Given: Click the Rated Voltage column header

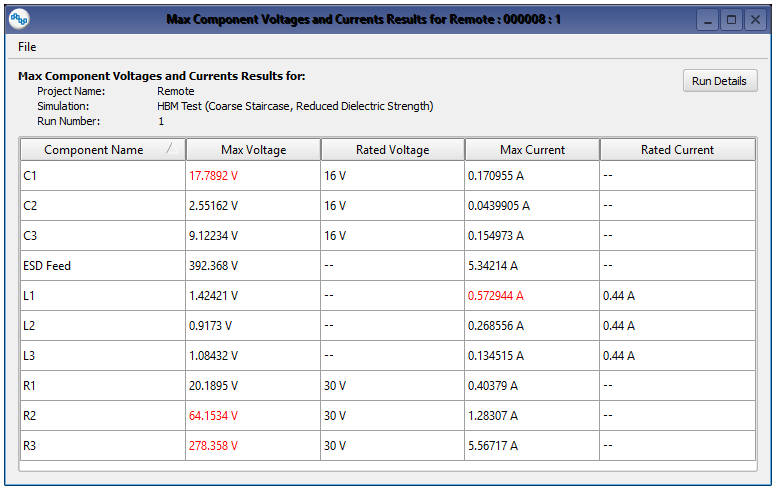Looking at the screenshot, I should pos(392,150).
